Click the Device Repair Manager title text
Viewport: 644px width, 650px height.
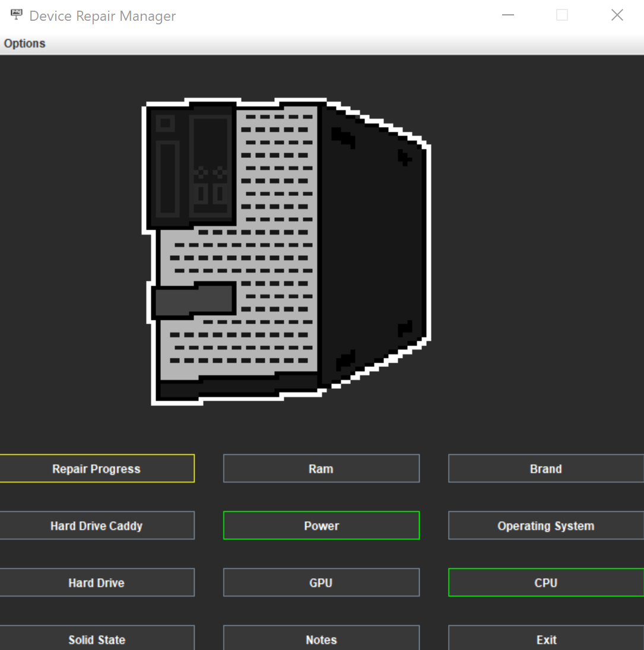[x=103, y=16]
